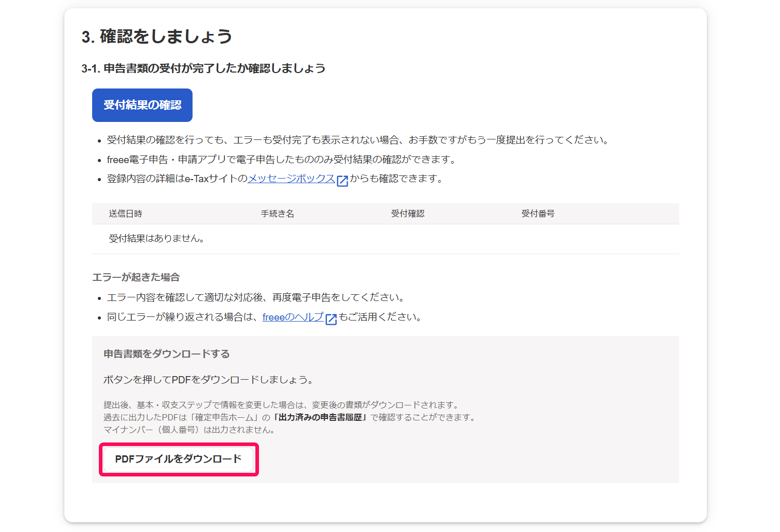Click the 受付結果はありません。 row
Viewport: 780px width, 532px height.
click(x=386, y=239)
